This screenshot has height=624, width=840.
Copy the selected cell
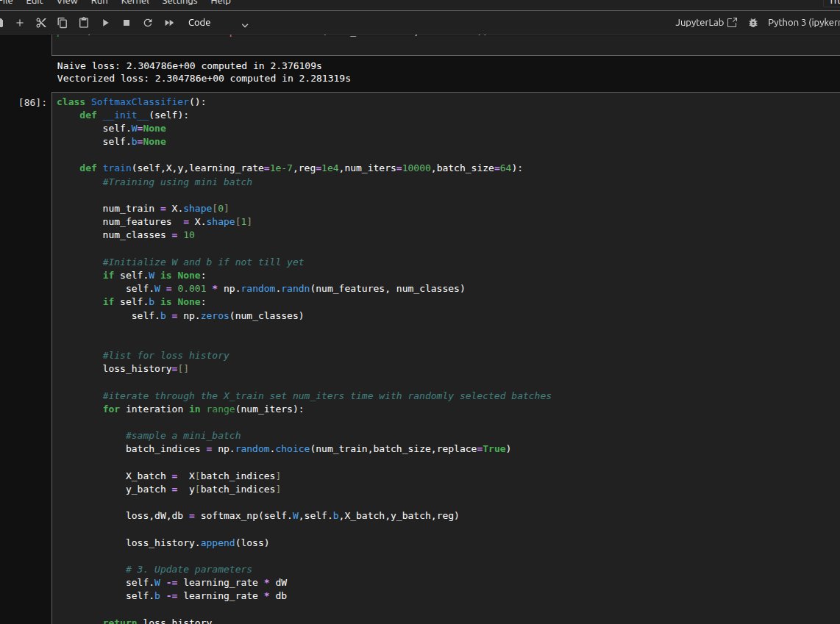coord(62,23)
